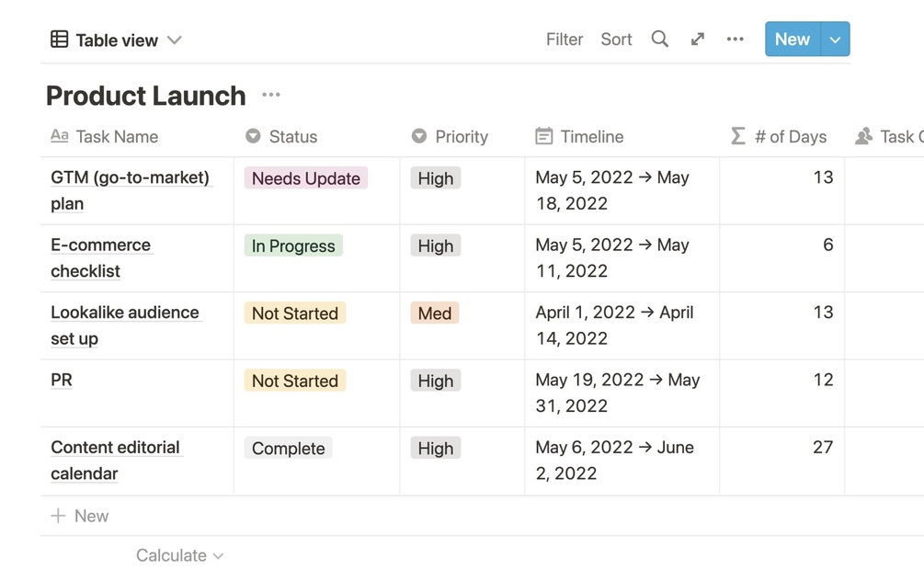Viewport: 924px width, 570px height.
Task: Open the table in full page view
Action: 698,39
